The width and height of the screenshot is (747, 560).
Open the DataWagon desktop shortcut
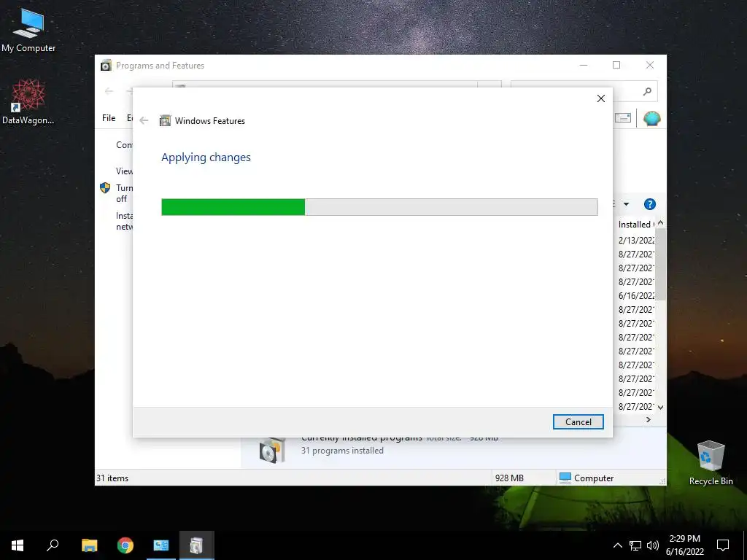coord(28,102)
